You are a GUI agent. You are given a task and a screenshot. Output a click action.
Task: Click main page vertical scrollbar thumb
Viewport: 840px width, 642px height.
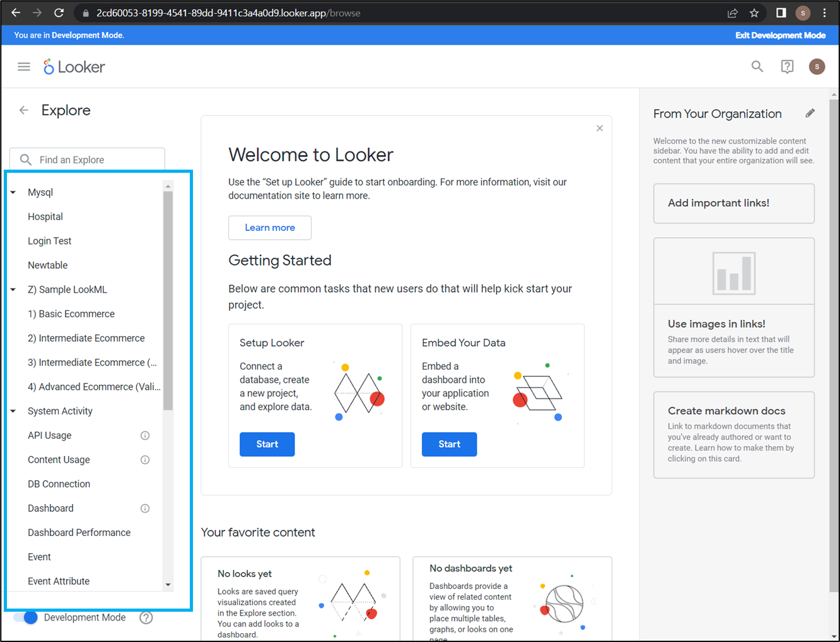[834, 346]
